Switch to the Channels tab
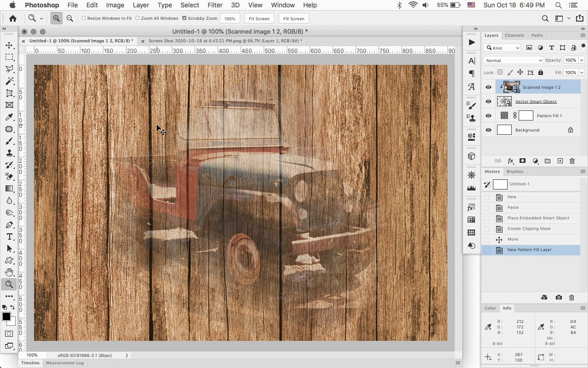The image size is (588, 368). [x=514, y=35]
